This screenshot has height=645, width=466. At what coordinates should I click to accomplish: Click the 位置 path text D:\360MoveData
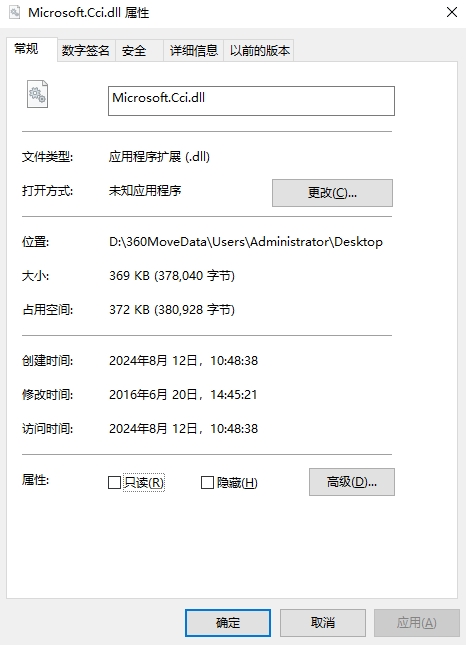point(246,242)
